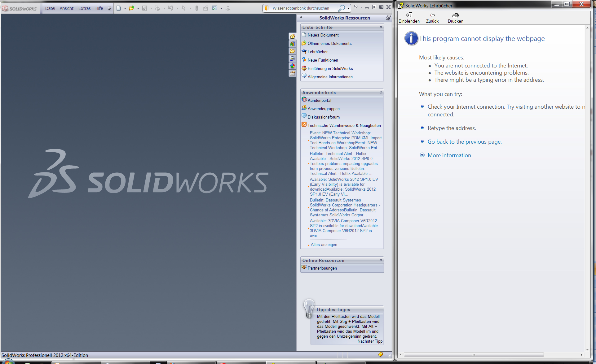Click the Rebuild traffic light icon
This screenshot has height=364, width=596.
click(197, 8)
